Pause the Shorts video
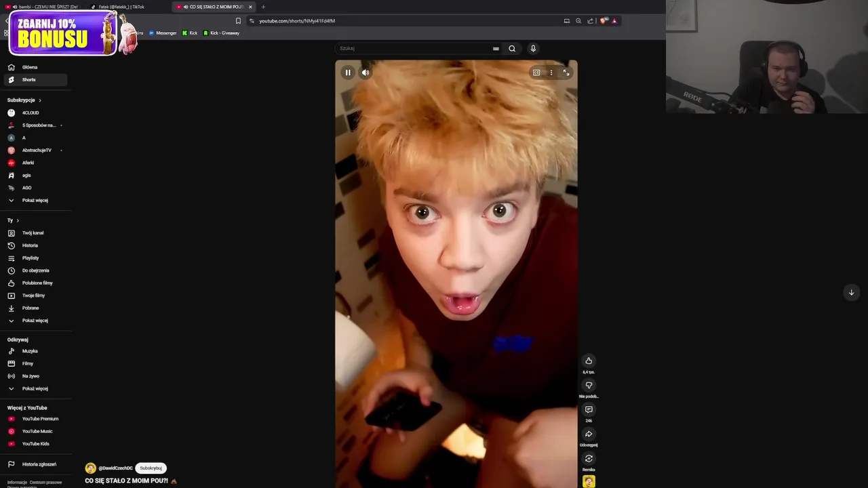Image resolution: width=868 pixels, height=488 pixels. tap(348, 73)
